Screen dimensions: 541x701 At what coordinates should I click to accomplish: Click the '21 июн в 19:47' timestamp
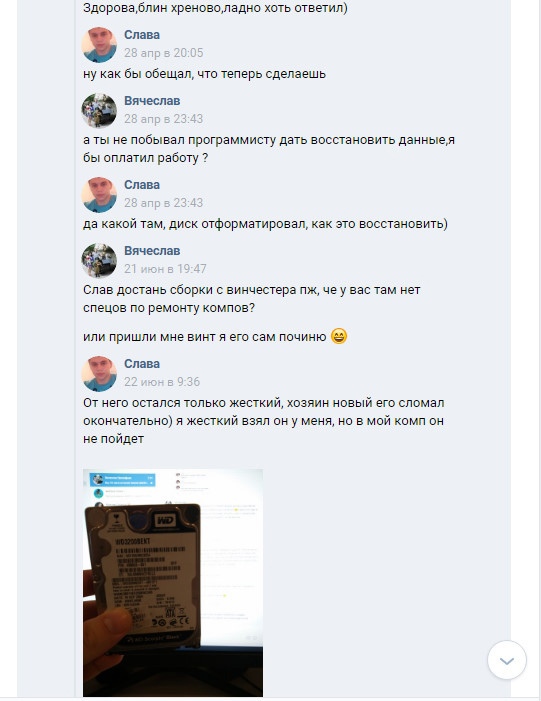pos(165,269)
